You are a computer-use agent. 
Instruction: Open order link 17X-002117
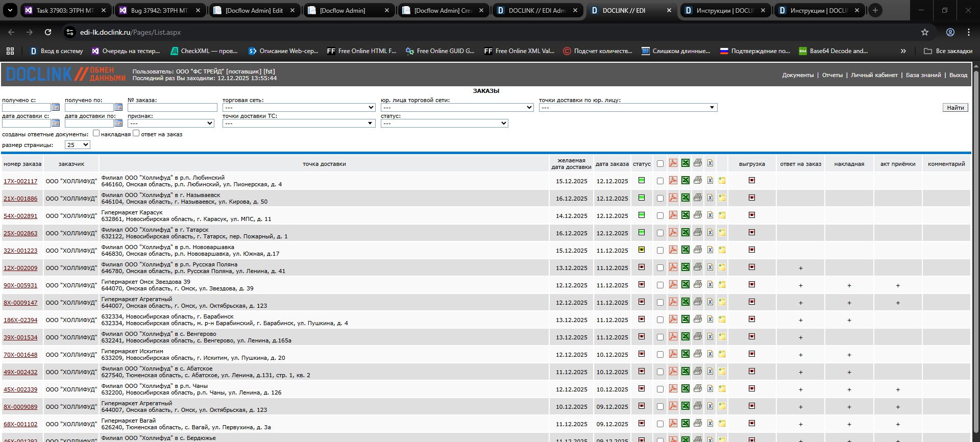20,181
